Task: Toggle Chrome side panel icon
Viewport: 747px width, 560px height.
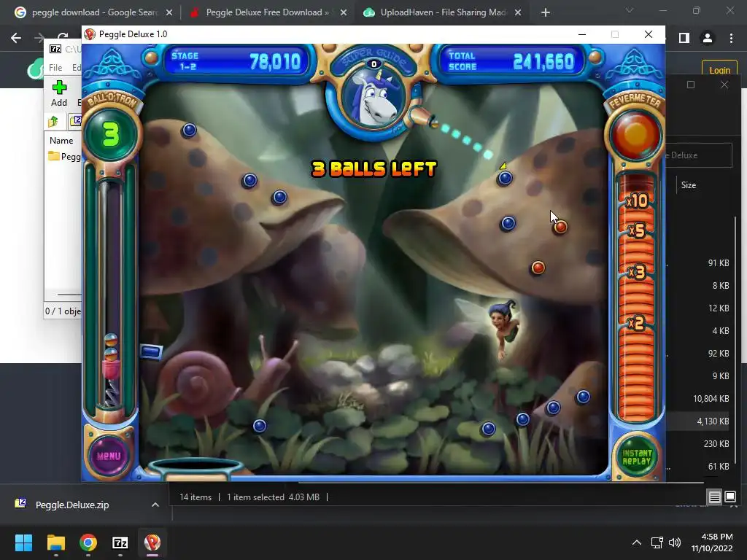Action: point(684,38)
